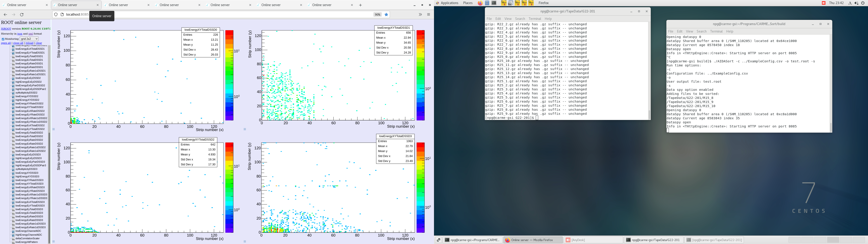The width and height of the screenshot is (868, 244).
Task: Select lowEnergyXYTotalDSSD3 in the tree
Action: click(29, 184)
